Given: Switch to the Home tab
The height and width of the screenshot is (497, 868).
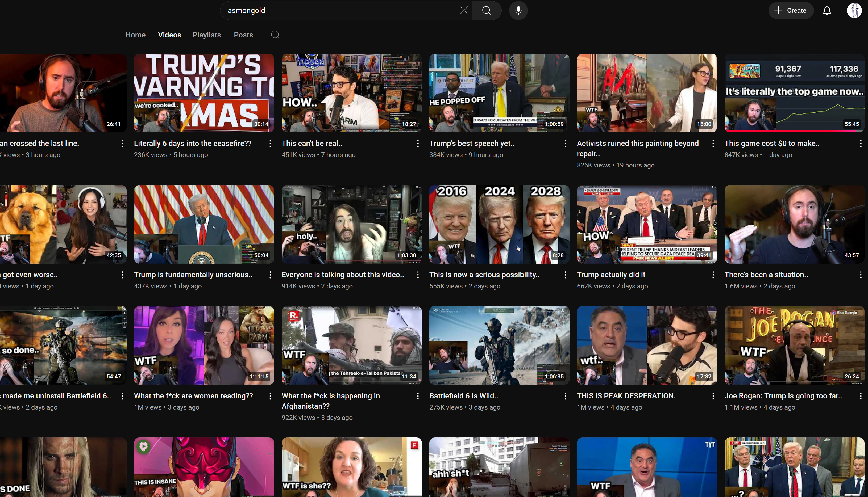Looking at the screenshot, I should (135, 35).
